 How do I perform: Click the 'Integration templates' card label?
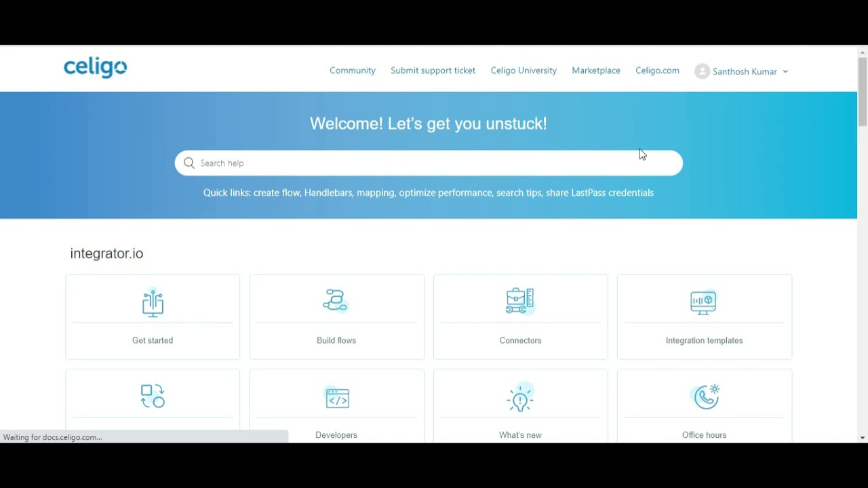[x=704, y=340]
